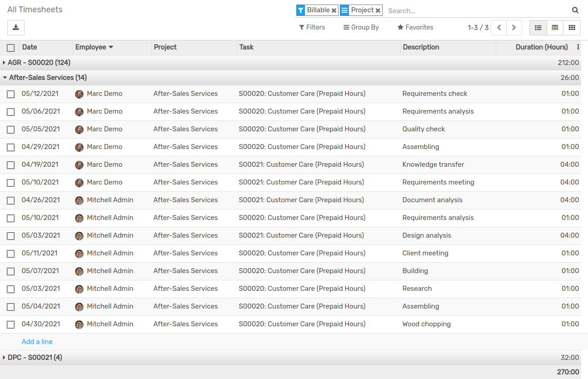
Task: Select all rows with the header checkbox
Action: (10, 47)
